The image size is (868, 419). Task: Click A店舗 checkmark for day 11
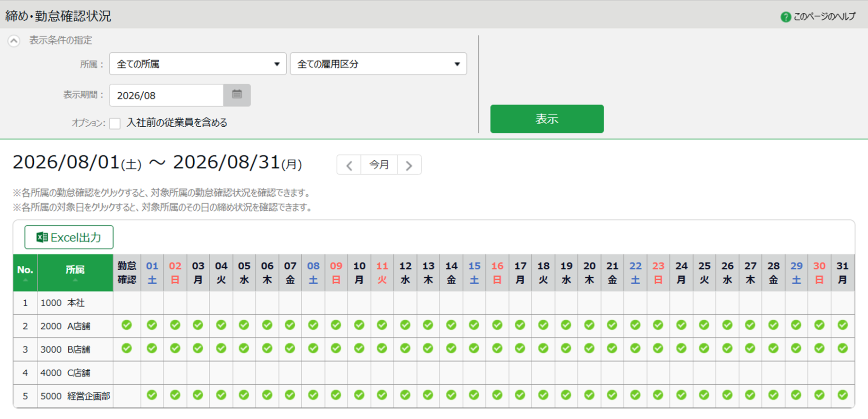click(382, 325)
